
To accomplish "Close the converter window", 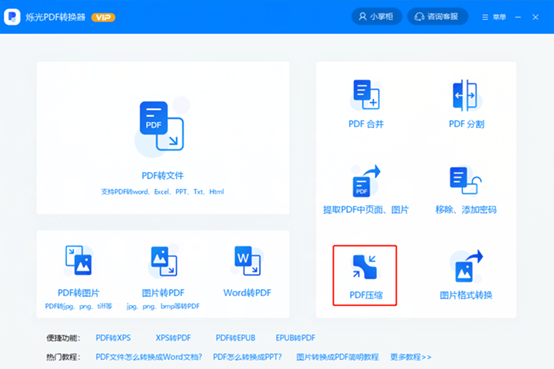I will click(535, 17).
